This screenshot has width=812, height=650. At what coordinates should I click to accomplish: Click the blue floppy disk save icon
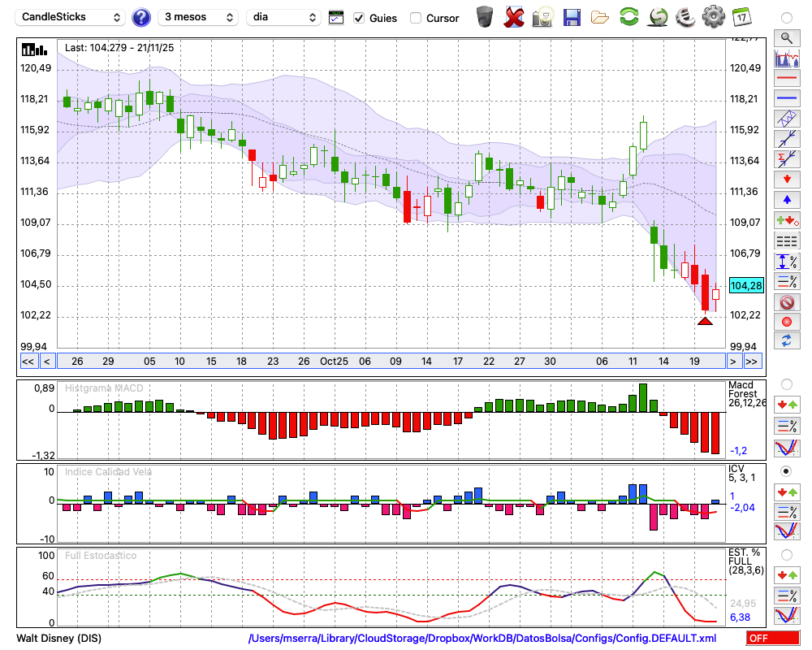point(572,17)
